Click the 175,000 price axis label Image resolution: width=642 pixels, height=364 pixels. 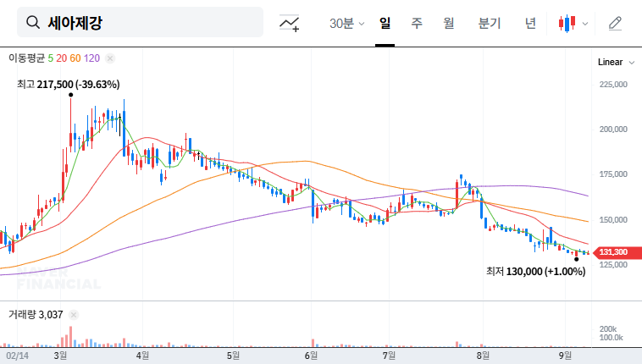coord(613,174)
